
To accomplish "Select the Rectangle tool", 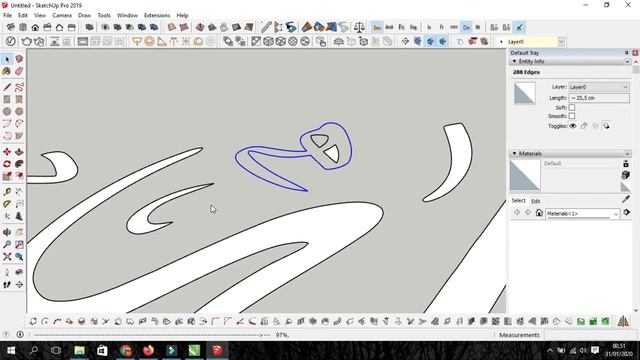I will (7, 99).
